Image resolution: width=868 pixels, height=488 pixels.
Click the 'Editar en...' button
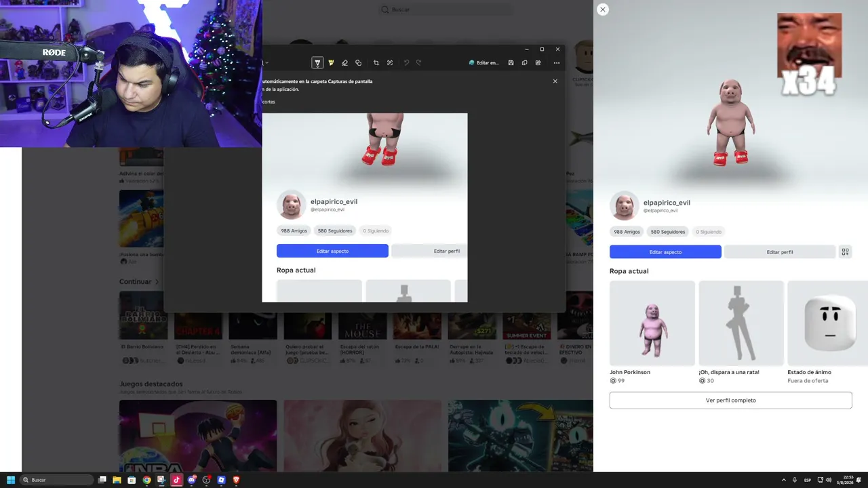[484, 63]
